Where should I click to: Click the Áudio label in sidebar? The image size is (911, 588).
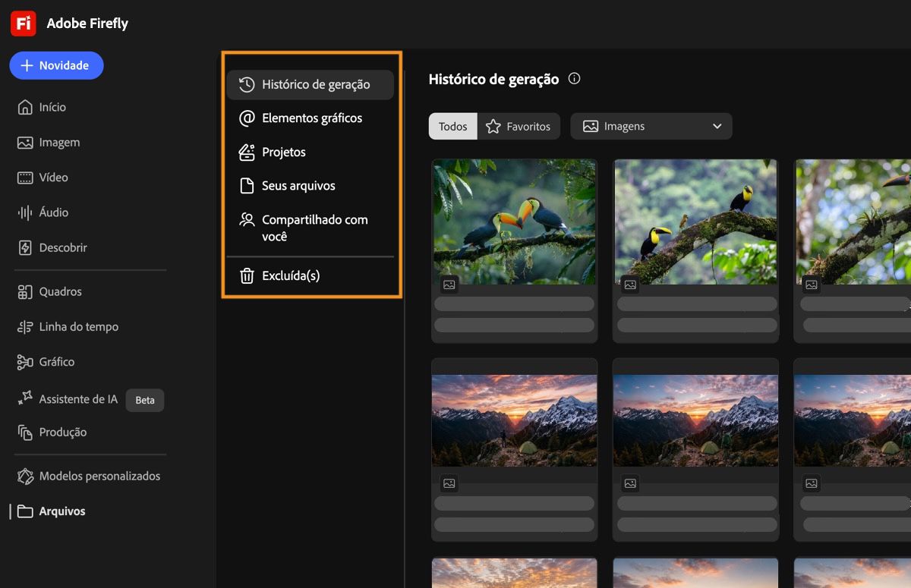click(x=54, y=212)
